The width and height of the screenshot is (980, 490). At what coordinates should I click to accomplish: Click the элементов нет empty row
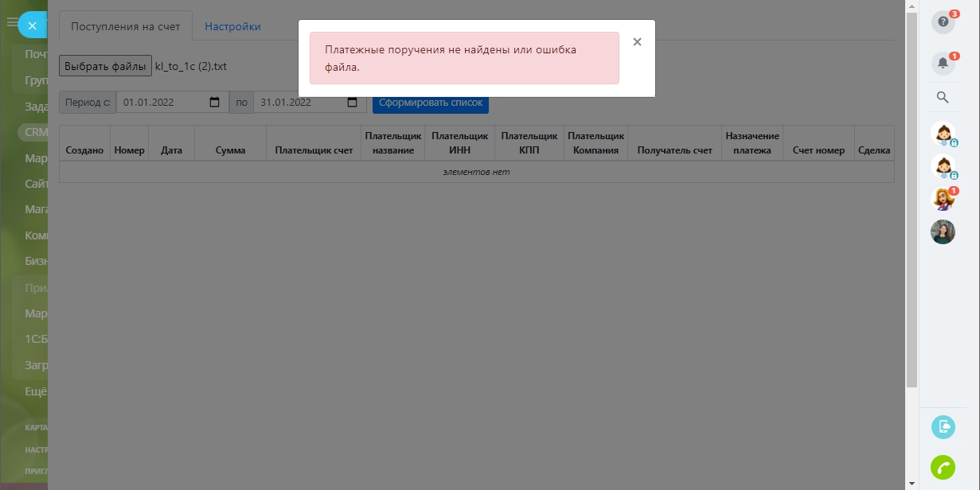pyautogui.click(x=476, y=172)
